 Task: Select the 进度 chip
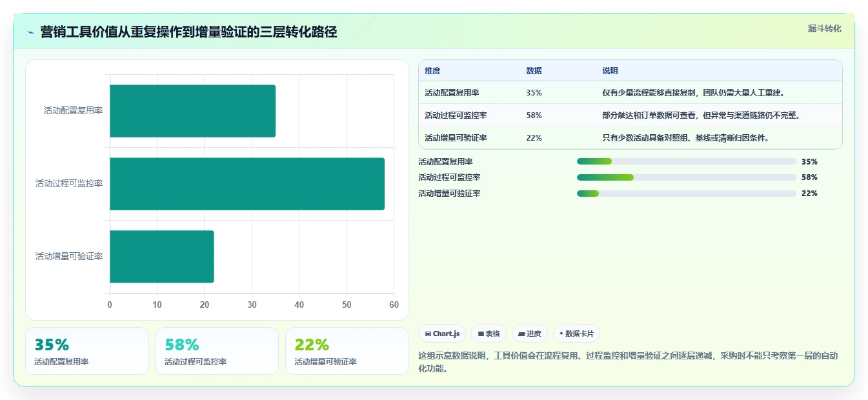(x=529, y=334)
